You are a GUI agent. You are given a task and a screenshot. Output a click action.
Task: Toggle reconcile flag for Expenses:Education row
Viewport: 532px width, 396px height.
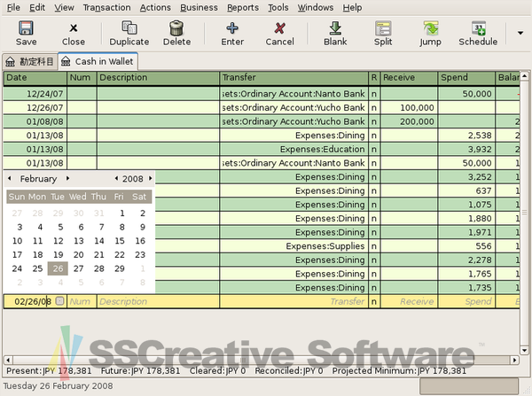374,149
